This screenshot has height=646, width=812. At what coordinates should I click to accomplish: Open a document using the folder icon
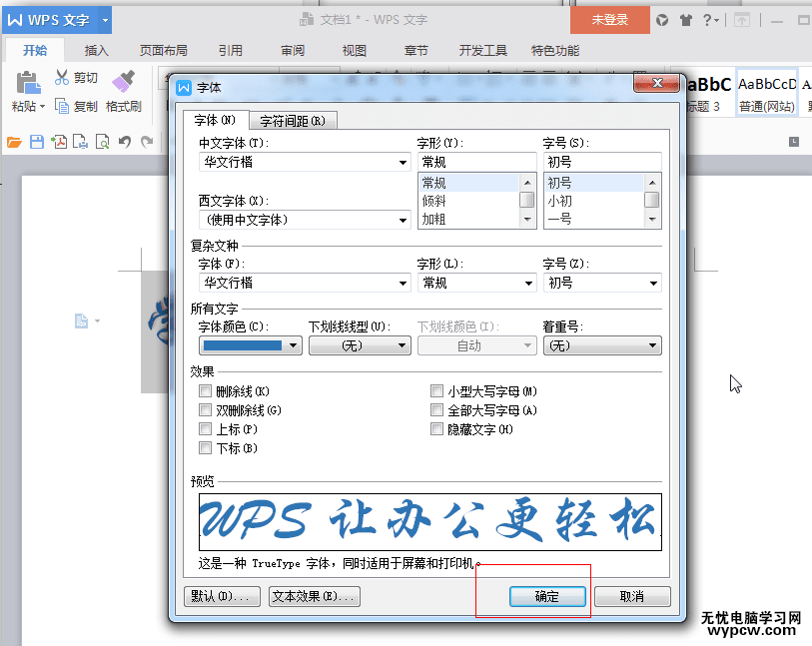(x=13, y=142)
